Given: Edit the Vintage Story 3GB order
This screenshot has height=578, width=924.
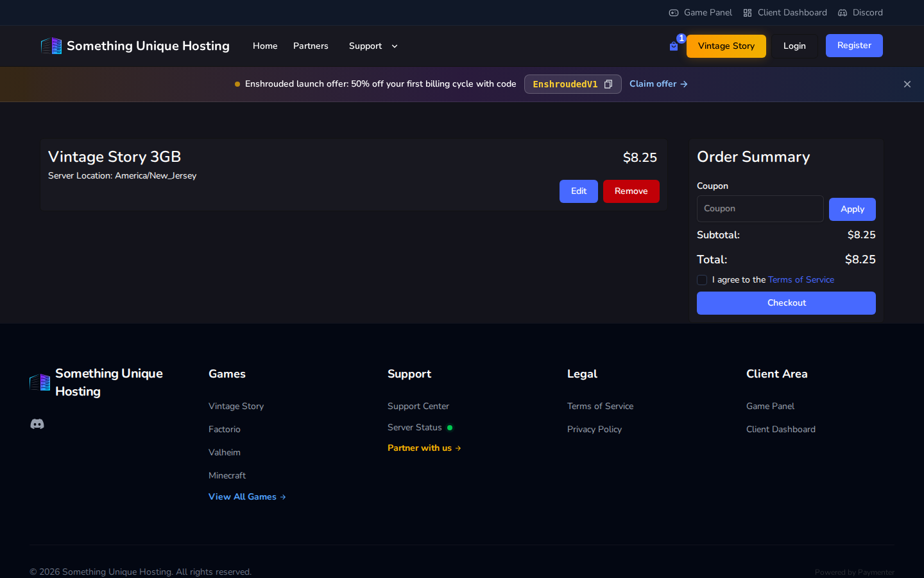Looking at the screenshot, I should click(579, 191).
